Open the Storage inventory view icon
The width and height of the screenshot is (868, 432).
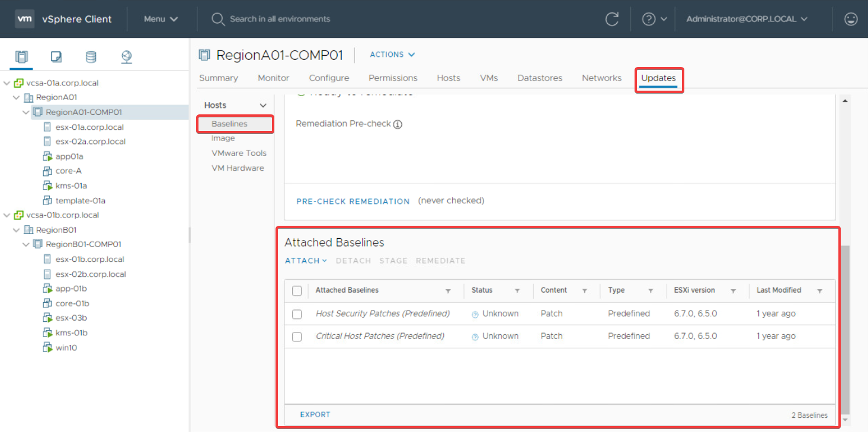point(91,57)
